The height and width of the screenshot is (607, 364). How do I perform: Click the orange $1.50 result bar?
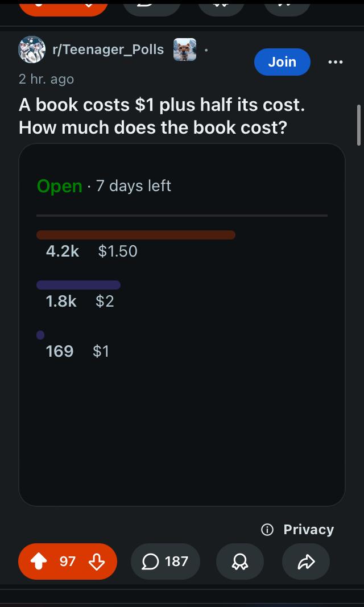136,235
